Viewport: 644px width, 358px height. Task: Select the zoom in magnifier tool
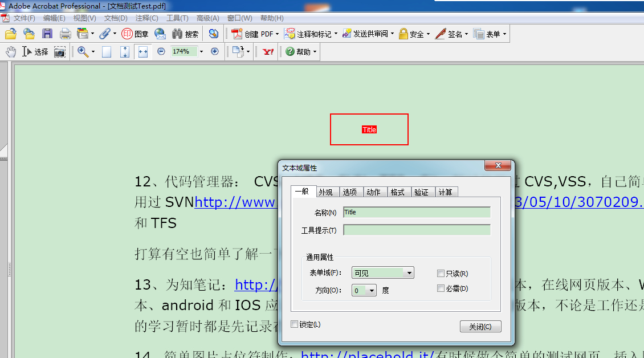click(83, 52)
